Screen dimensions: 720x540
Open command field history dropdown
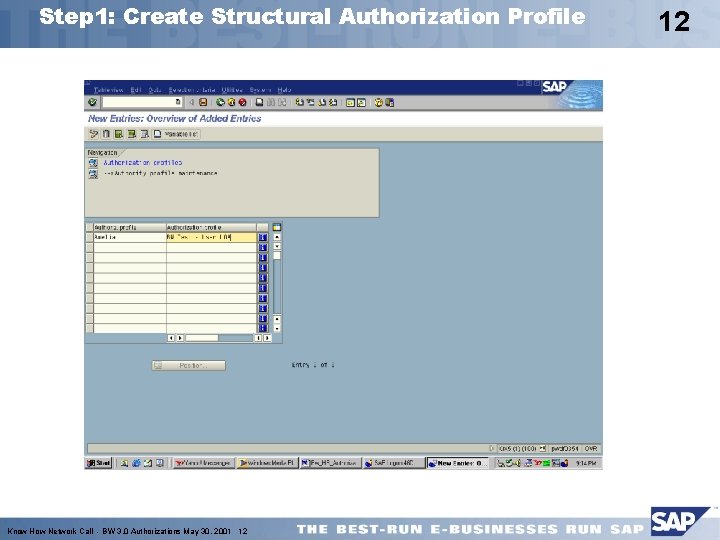coord(178,102)
